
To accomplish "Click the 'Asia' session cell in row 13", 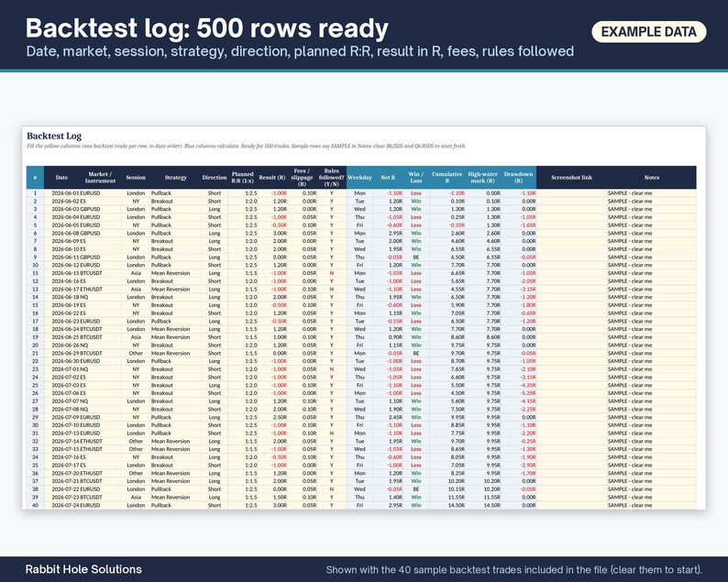I will tap(136, 289).
